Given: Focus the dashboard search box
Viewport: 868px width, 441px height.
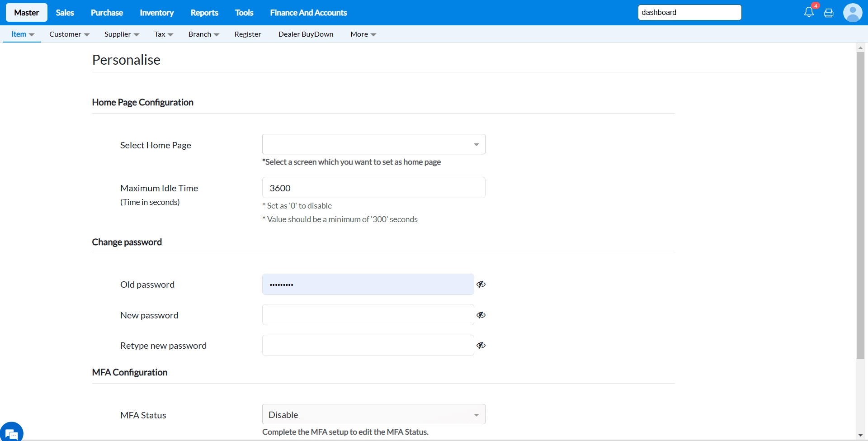Looking at the screenshot, I should pyautogui.click(x=689, y=13).
